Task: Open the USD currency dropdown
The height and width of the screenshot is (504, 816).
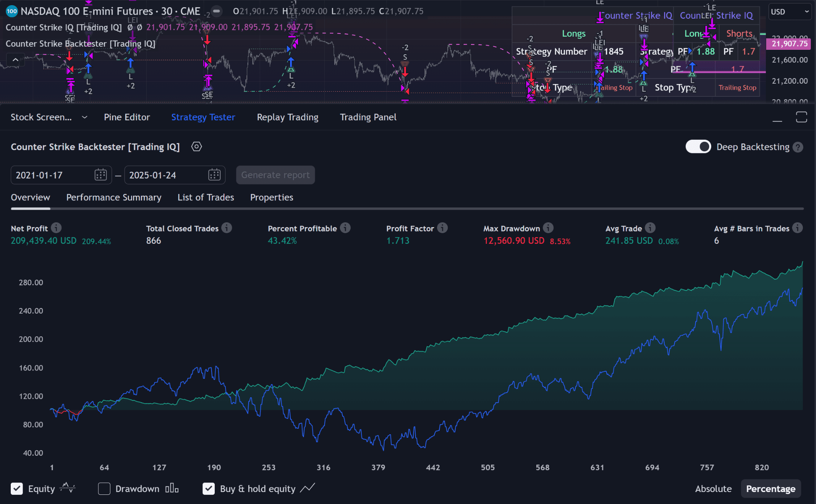Action: (790, 12)
